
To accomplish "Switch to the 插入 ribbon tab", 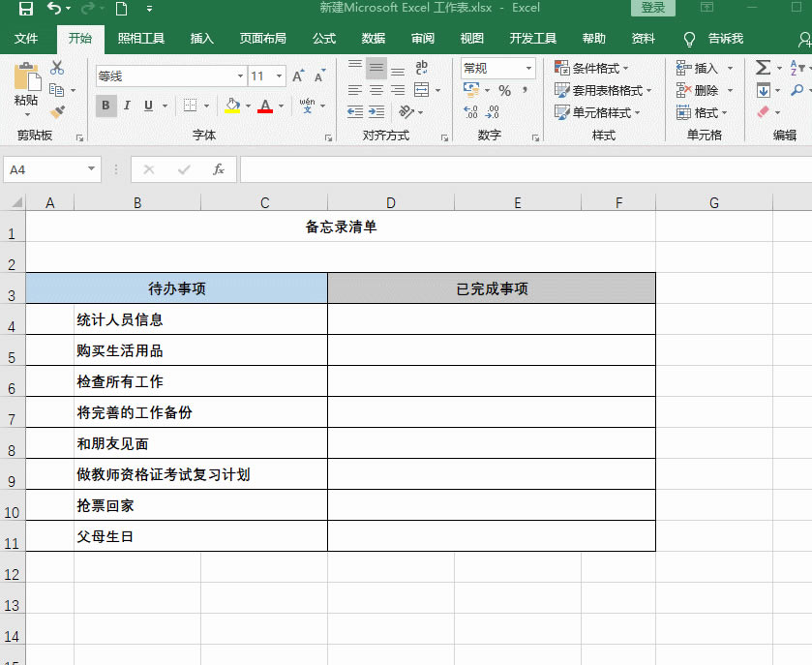I will (201, 39).
